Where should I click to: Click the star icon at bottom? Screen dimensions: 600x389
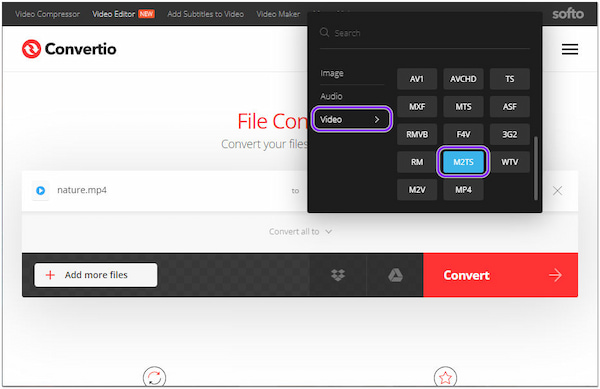[x=445, y=378]
